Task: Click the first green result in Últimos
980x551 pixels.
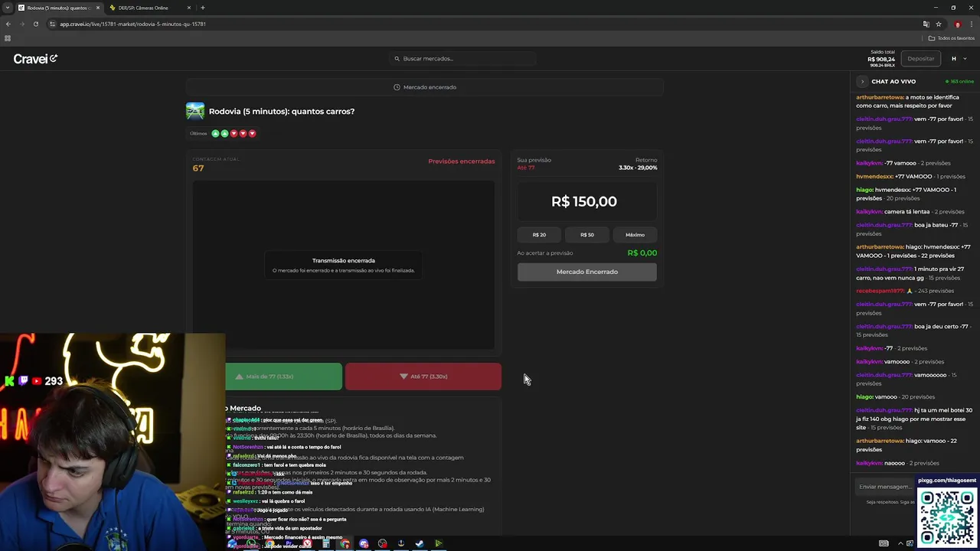Action: pyautogui.click(x=216, y=133)
